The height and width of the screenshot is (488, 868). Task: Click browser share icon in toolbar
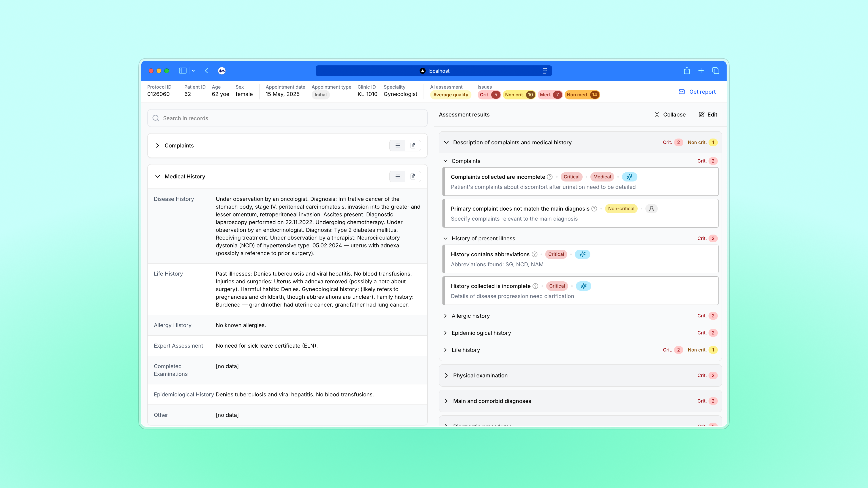click(687, 71)
